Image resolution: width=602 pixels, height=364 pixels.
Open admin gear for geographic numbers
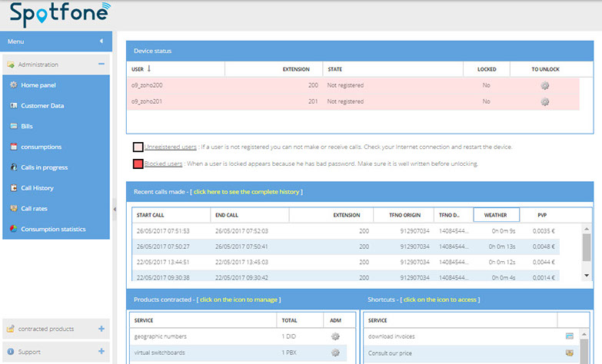(334, 336)
